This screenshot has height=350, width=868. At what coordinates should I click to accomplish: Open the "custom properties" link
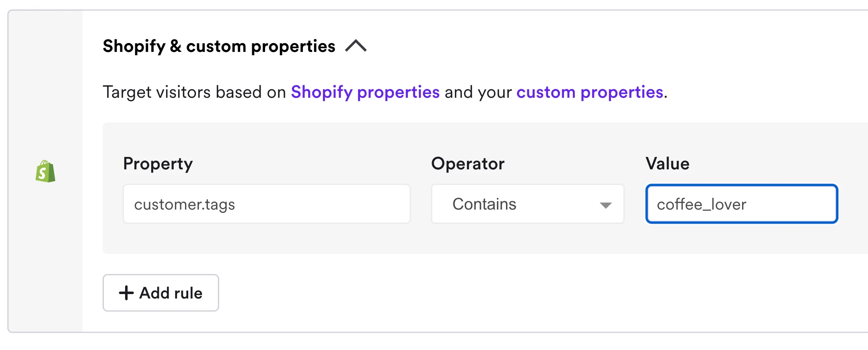click(590, 92)
